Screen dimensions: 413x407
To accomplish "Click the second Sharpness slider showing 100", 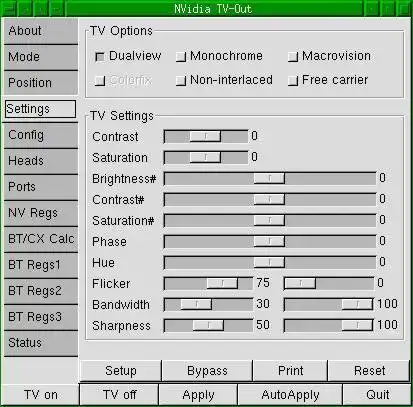I will [x=329, y=325].
